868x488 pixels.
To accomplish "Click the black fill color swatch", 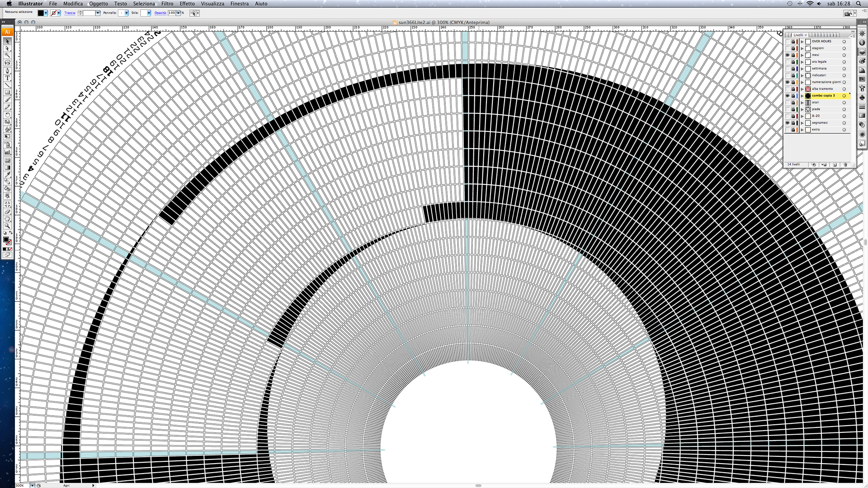I will pos(41,13).
